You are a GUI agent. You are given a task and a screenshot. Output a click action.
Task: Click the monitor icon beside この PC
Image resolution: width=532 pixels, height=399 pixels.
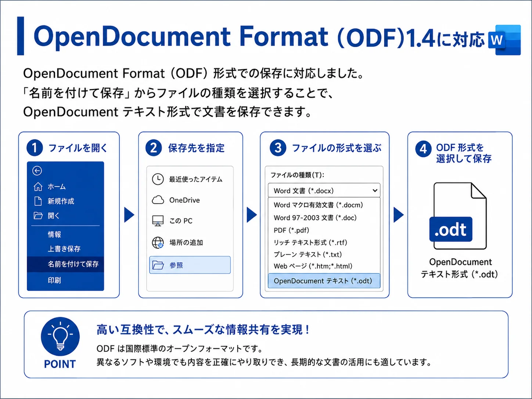coord(158,221)
